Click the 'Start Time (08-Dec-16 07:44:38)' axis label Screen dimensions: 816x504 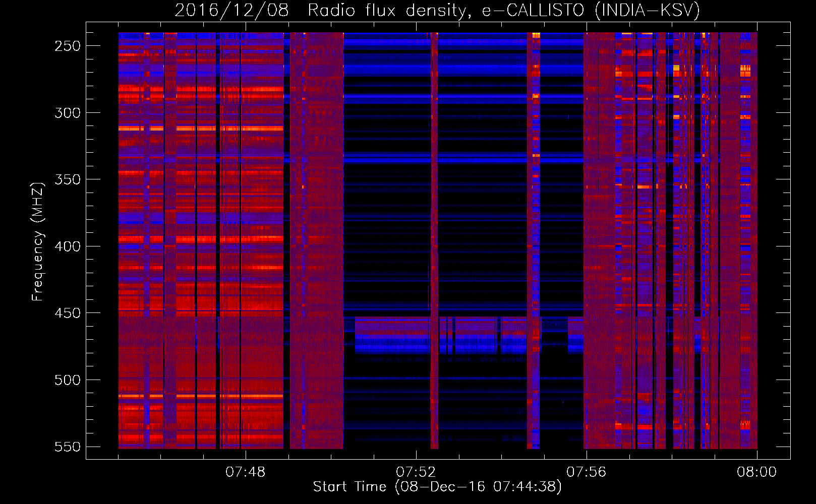[437, 487]
